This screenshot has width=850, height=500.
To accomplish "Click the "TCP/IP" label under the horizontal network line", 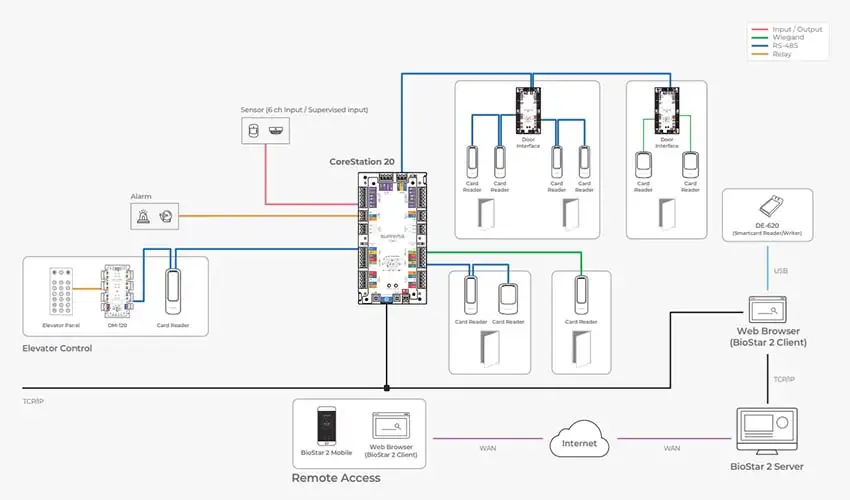I will pos(33,401).
